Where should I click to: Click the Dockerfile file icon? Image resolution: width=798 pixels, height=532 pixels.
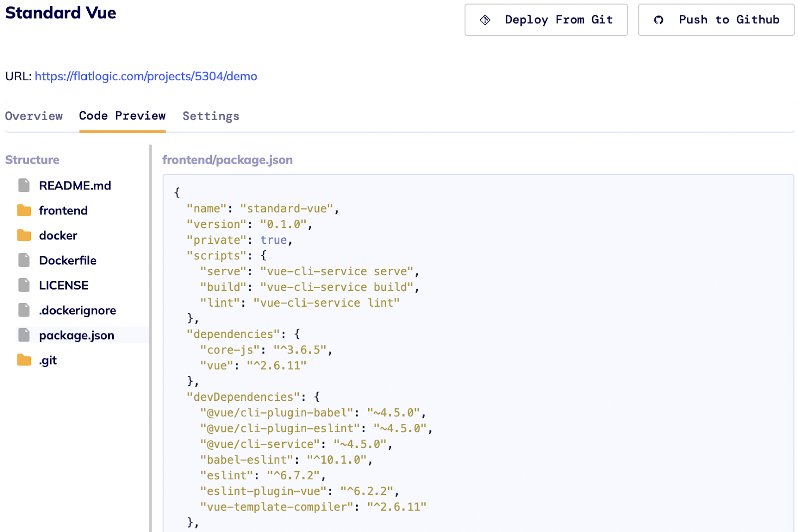[x=24, y=260]
